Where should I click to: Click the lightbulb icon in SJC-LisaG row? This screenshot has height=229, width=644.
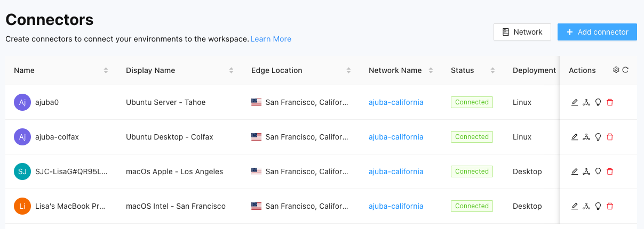pos(598,171)
